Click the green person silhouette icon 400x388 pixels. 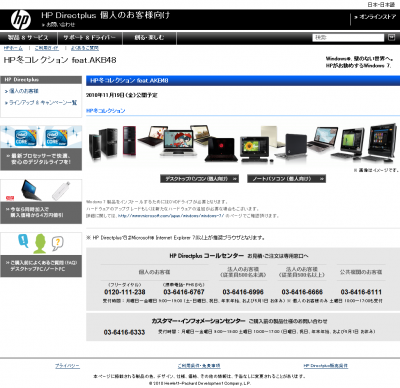coord(40,243)
